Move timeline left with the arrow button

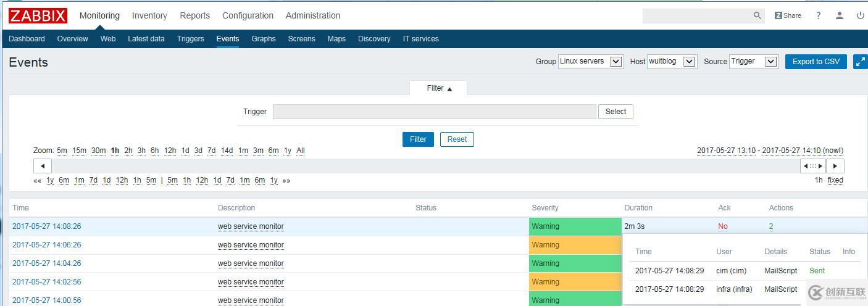pyautogui.click(x=42, y=166)
